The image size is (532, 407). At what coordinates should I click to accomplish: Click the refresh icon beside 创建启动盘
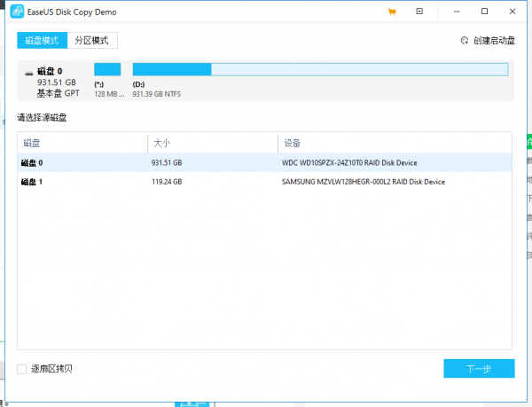tap(464, 41)
